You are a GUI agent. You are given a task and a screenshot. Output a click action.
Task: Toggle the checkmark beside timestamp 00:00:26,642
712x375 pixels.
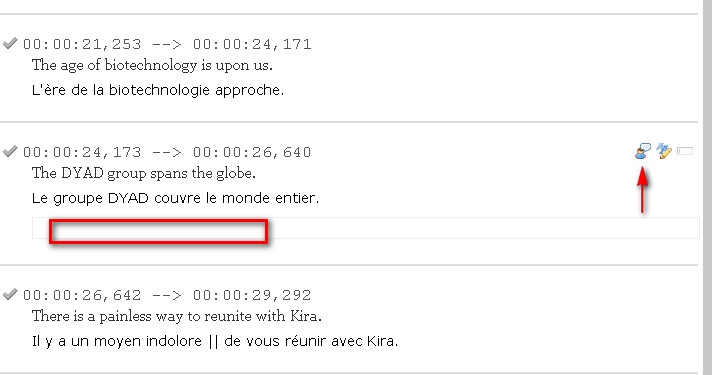(x=10, y=294)
